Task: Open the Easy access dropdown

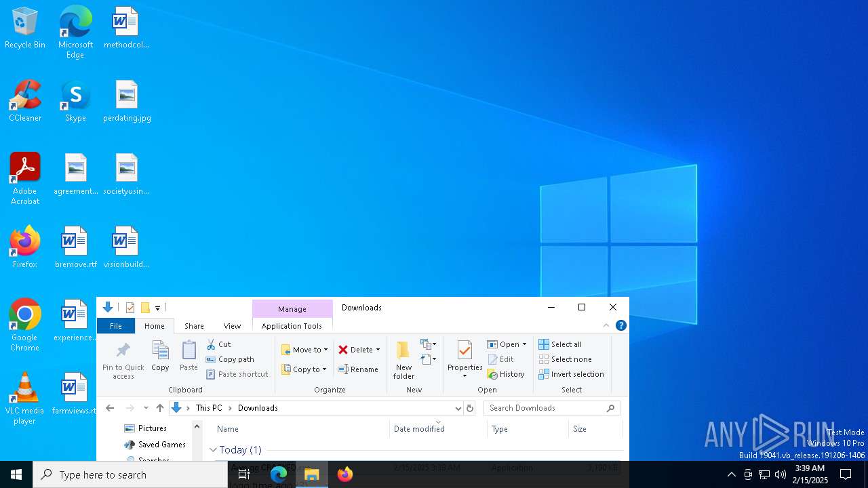Action: pyautogui.click(x=429, y=359)
